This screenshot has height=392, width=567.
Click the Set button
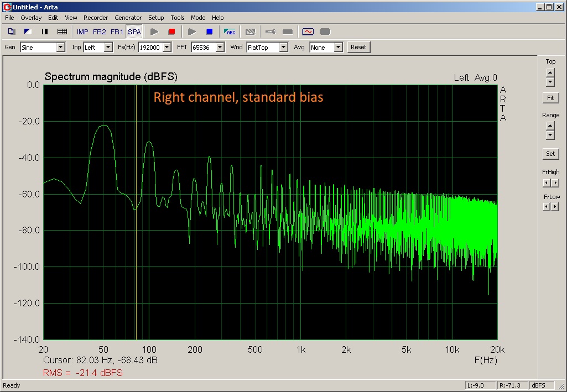click(x=550, y=154)
